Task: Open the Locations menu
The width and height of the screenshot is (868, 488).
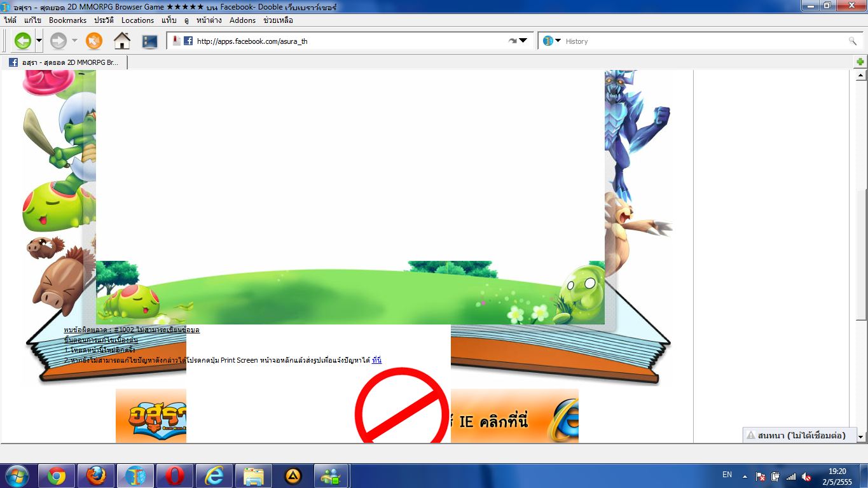Action: coord(137,20)
